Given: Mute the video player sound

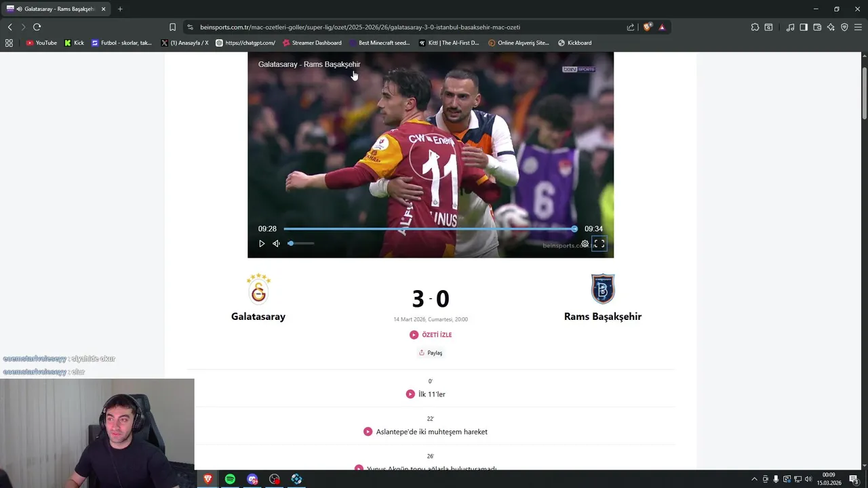Looking at the screenshot, I should click(276, 243).
